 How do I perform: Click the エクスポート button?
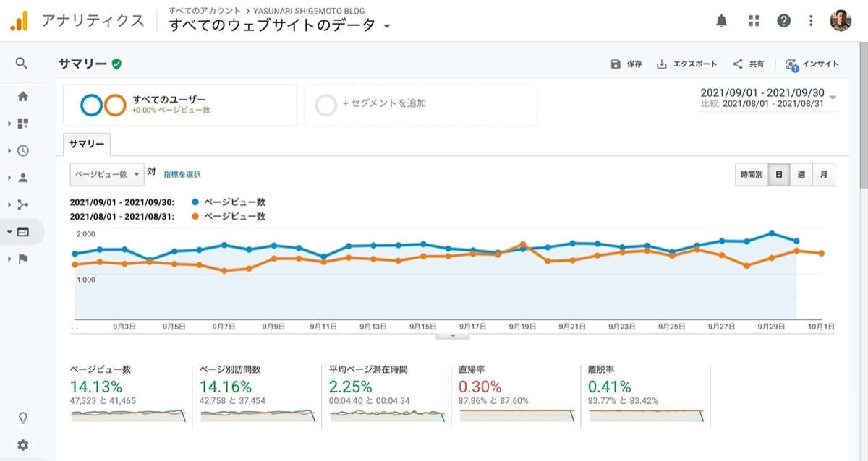coord(686,64)
